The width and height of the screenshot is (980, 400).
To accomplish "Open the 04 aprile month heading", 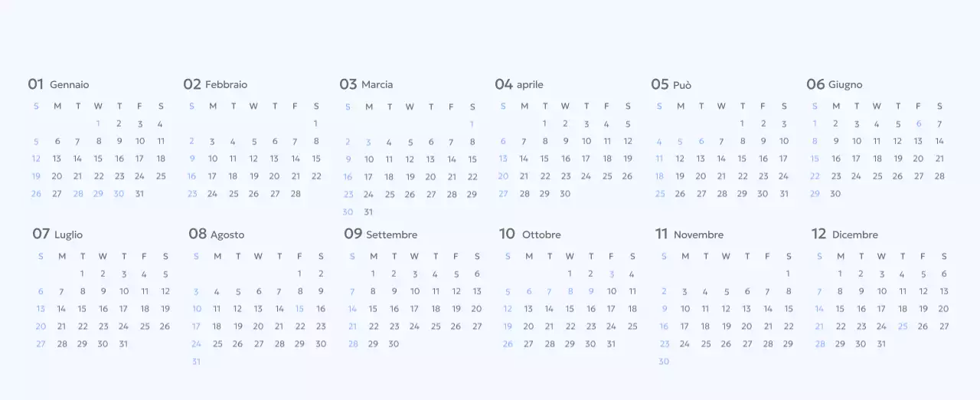I will coord(519,84).
